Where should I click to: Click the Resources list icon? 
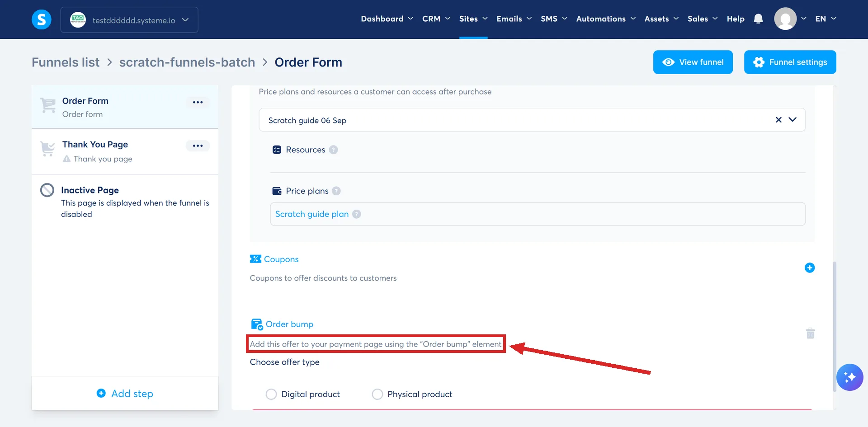click(277, 150)
